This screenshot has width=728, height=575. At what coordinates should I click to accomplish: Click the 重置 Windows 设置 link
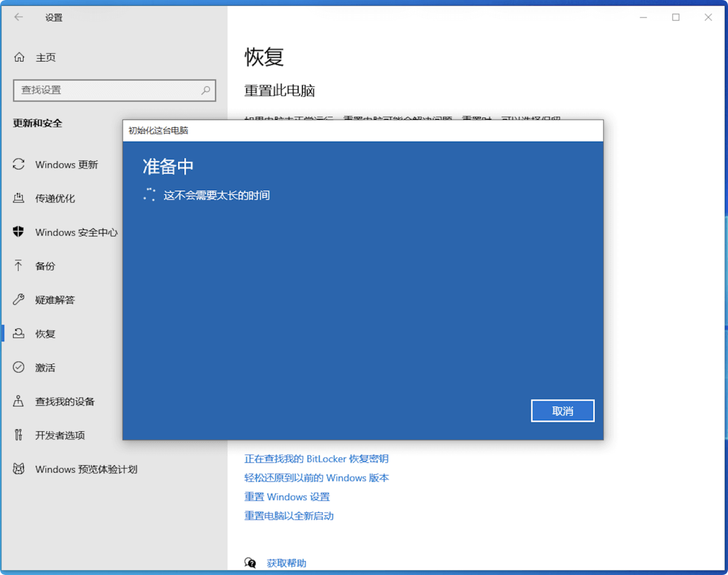[287, 497]
